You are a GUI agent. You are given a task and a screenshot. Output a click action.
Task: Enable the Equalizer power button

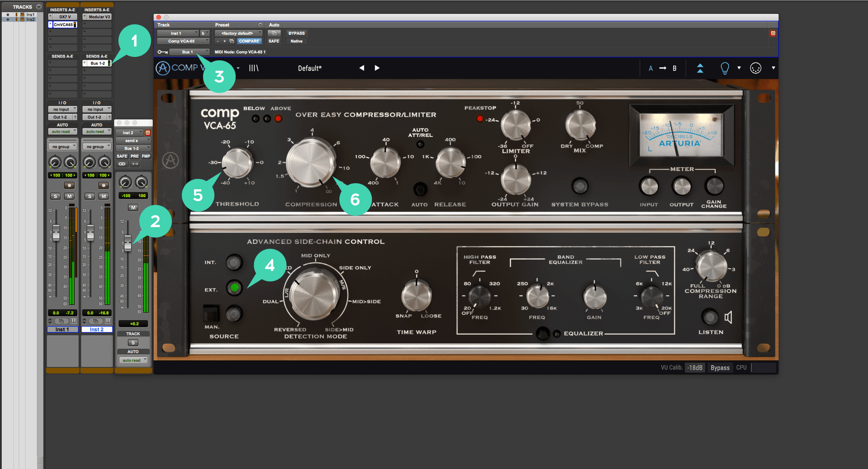coord(542,334)
